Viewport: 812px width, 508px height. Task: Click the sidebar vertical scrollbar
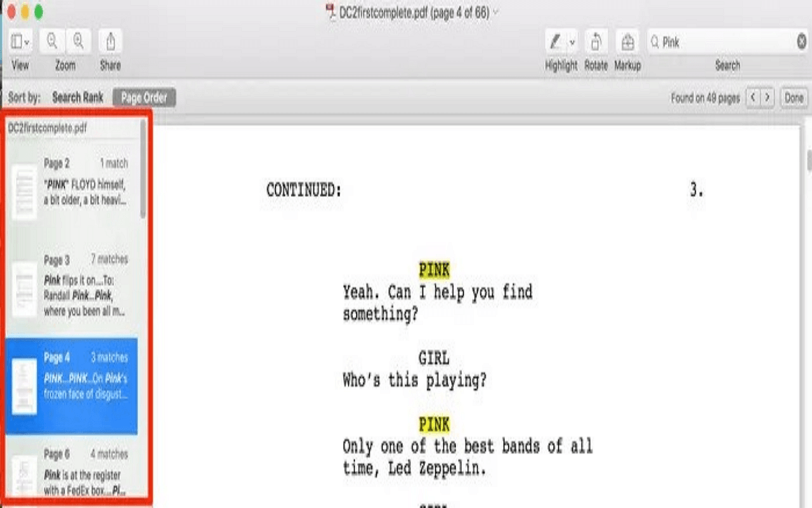(x=143, y=170)
